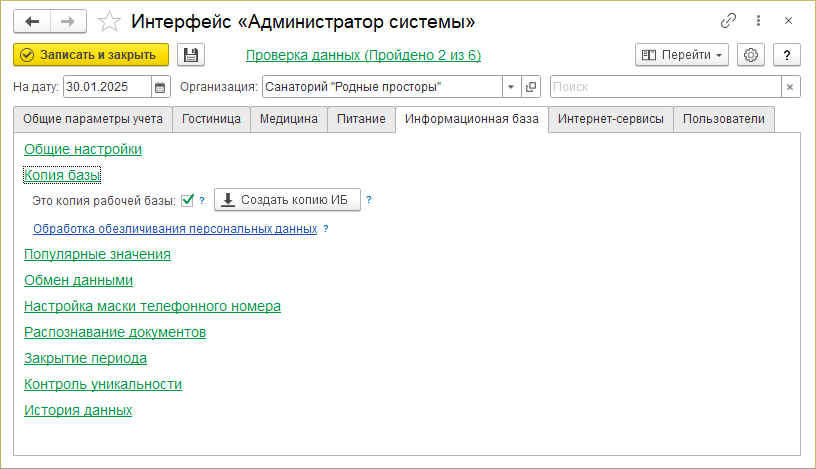Click the forward navigation arrow
The width and height of the screenshot is (816, 469).
click(x=67, y=21)
